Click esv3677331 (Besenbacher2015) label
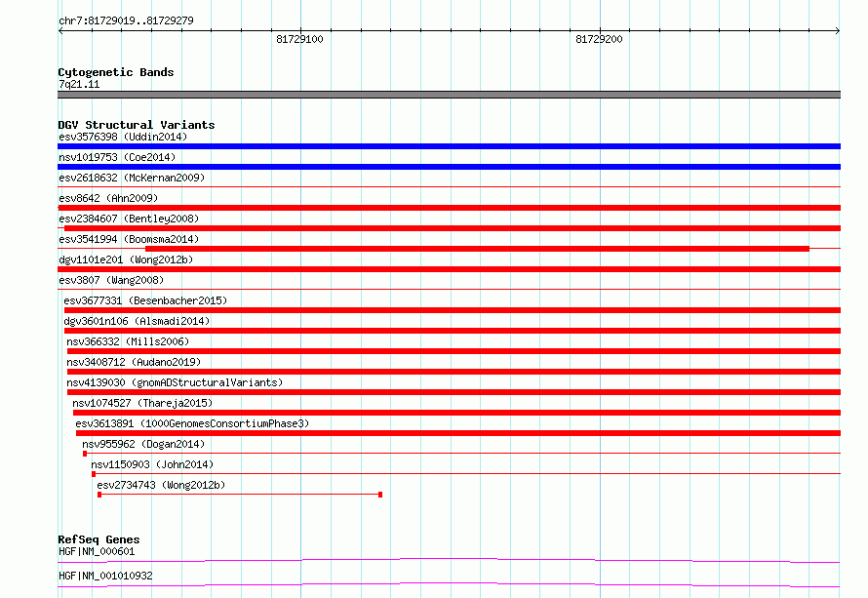Screen dimensions: 868x598 click(x=145, y=300)
